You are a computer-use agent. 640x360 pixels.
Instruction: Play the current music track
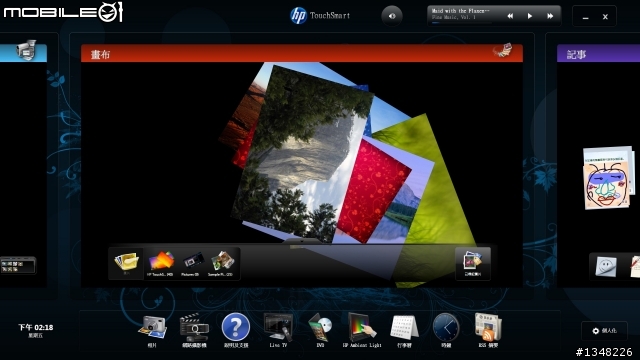pyautogui.click(x=530, y=16)
